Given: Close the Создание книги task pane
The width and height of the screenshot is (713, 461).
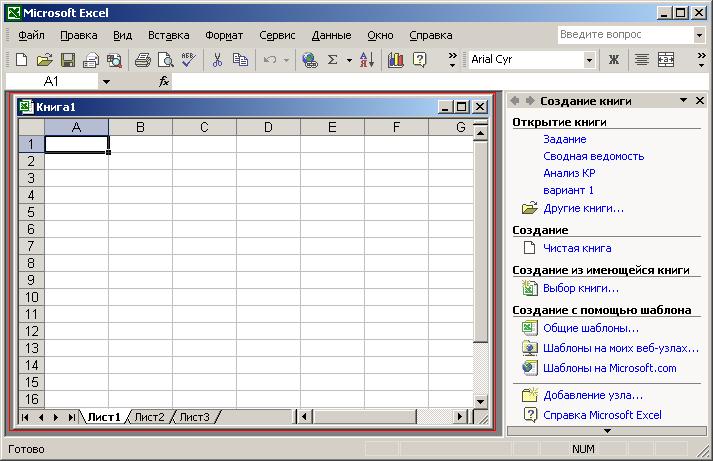Looking at the screenshot, I should [700, 100].
